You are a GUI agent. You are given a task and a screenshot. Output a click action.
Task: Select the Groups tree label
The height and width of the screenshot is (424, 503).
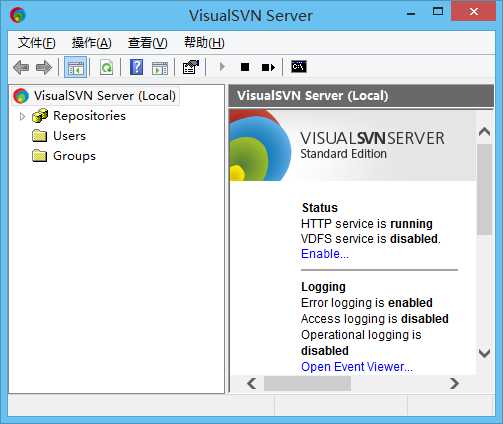pyautogui.click(x=74, y=156)
